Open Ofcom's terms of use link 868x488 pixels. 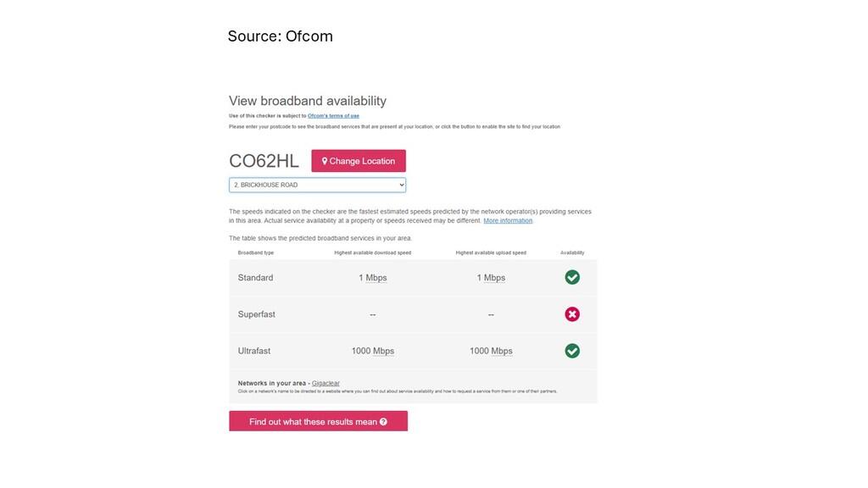333,115
